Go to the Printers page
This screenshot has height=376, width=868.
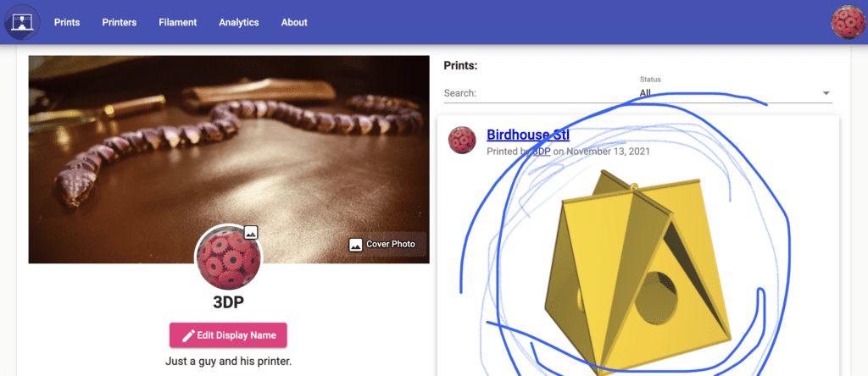119,23
